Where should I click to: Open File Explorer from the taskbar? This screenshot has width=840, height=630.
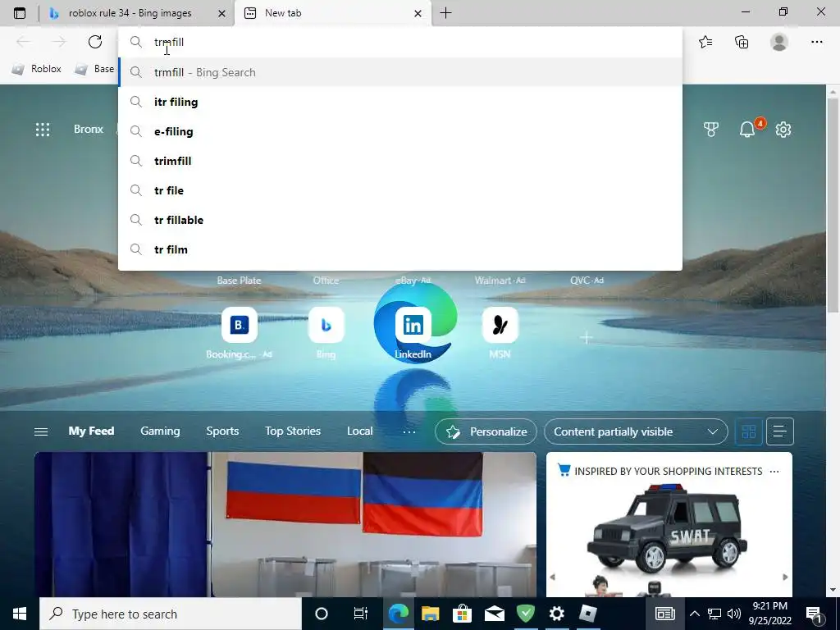point(430,614)
